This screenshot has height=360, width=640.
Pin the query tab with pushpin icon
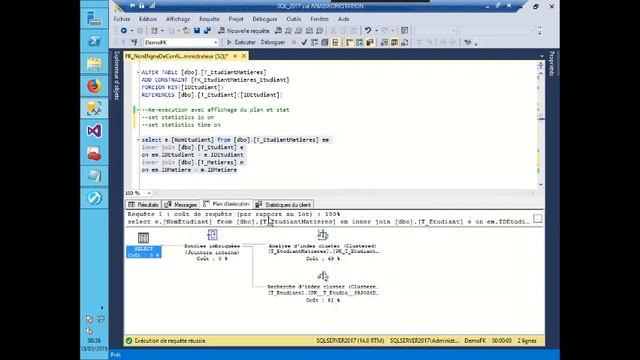click(235, 56)
